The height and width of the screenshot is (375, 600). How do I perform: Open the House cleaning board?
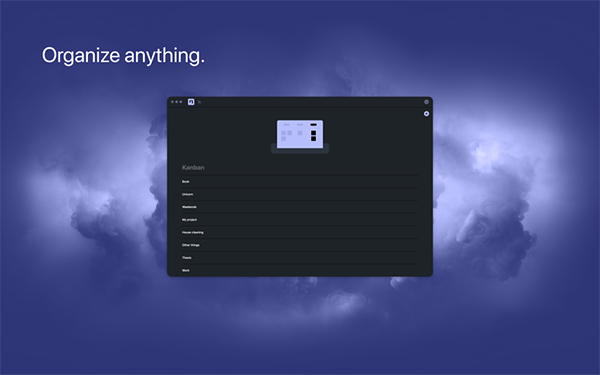click(x=300, y=232)
